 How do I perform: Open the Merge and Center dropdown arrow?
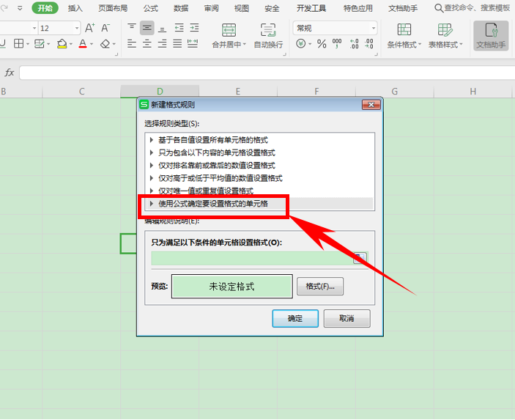(245, 45)
